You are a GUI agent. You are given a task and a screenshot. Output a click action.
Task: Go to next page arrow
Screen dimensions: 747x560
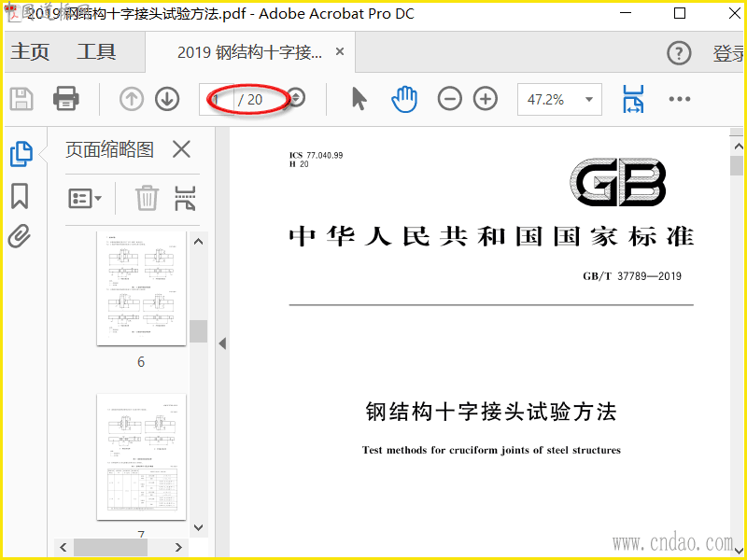tap(167, 99)
